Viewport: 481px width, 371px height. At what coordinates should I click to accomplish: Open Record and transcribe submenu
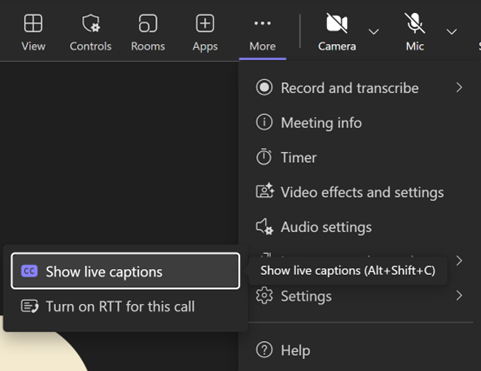click(x=359, y=88)
